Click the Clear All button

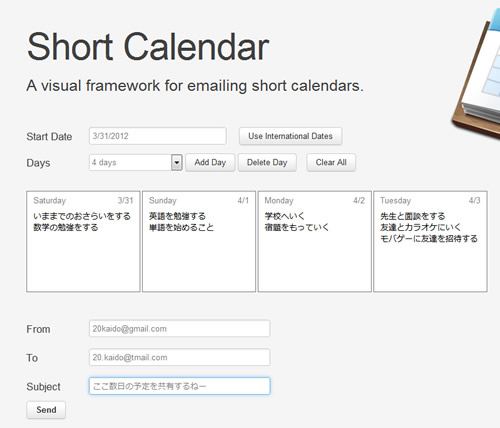[x=331, y=163]
